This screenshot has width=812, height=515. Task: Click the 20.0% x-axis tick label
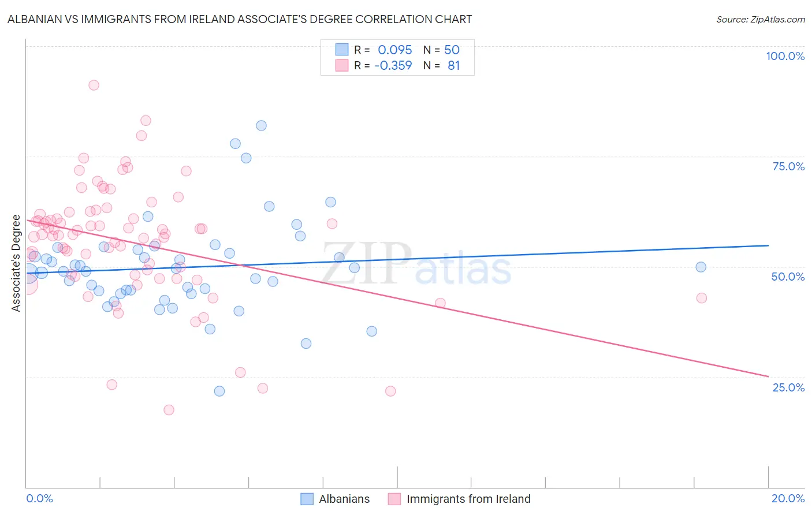788,498
